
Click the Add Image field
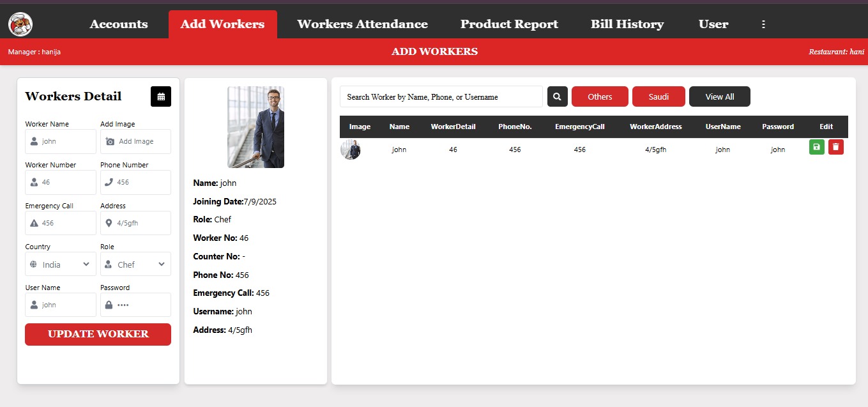135,141
